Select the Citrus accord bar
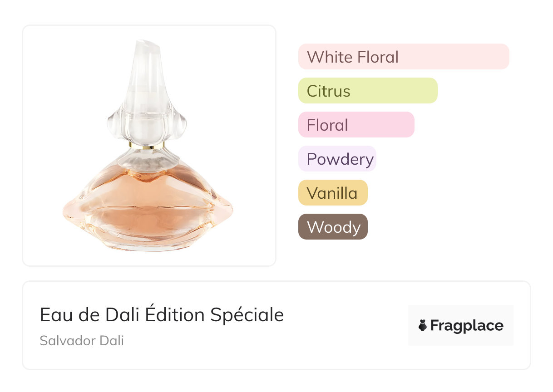Screen dimensions: 553x392 click(x=367, y=91)
